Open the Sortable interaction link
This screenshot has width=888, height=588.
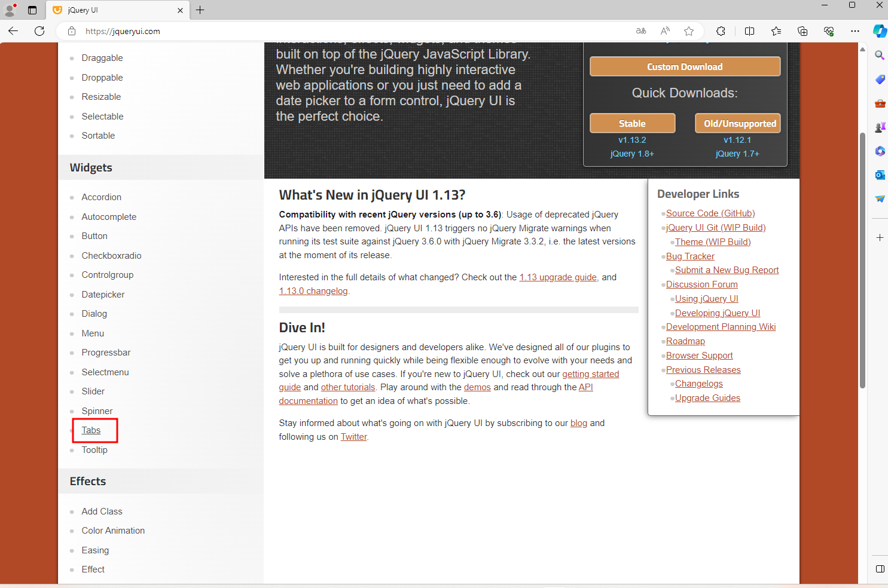coord(98,136)
